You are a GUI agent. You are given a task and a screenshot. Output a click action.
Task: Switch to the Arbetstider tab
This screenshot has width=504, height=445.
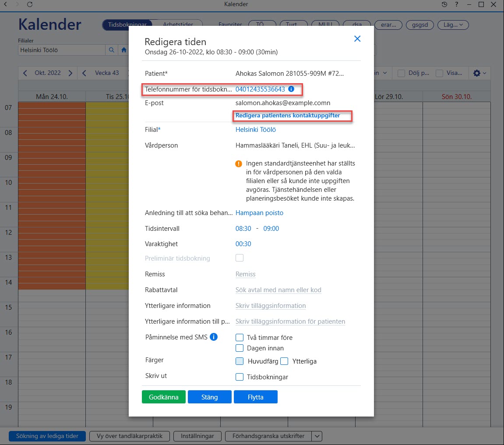(x=178, y=25)
